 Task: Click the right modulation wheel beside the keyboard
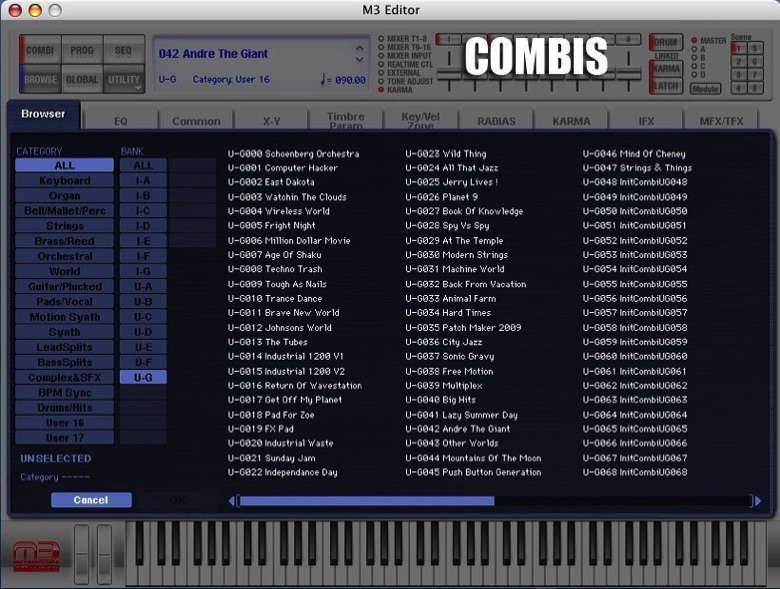pyautogui.click(x=104, y=554)
